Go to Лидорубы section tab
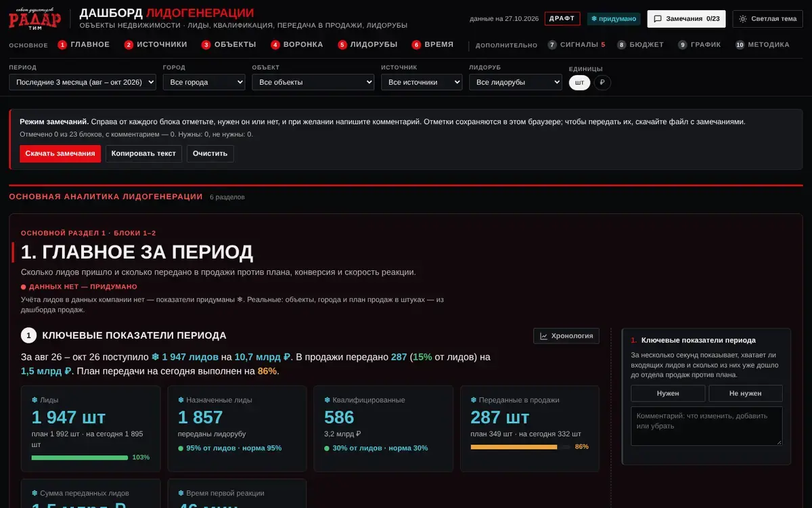This screenshot has height=508, width=812. click(x=367, y=45)
